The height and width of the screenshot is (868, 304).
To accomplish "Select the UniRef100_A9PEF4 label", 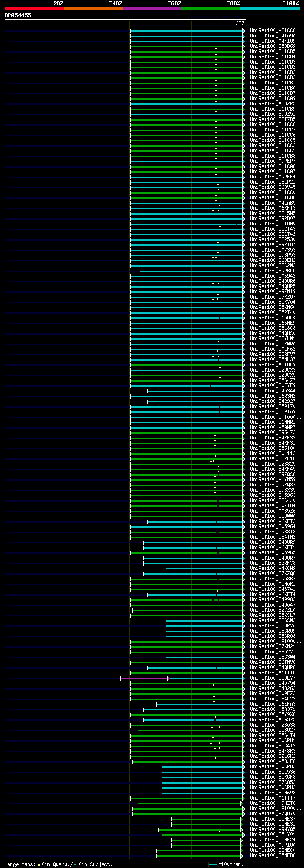I will tap(273, 177).
